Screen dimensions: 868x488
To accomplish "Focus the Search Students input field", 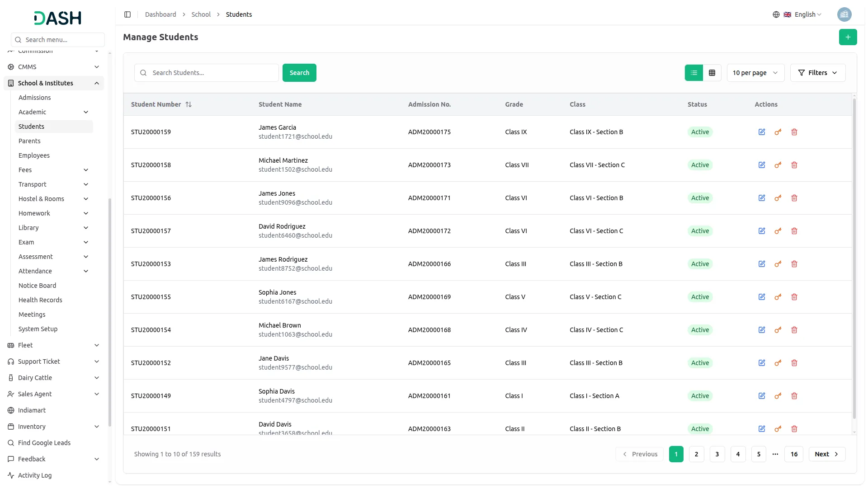I will tap(207, 73).
